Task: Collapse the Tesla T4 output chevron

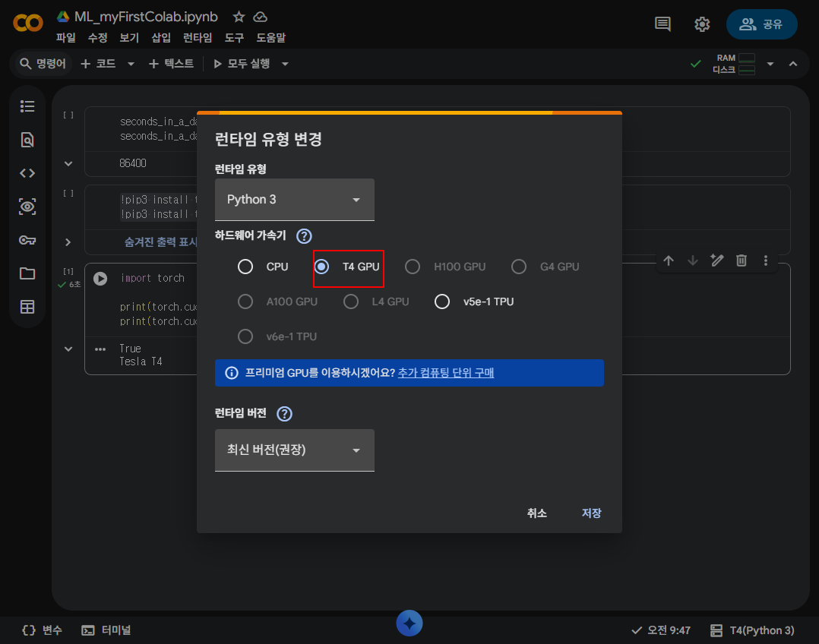Action: (x=68, y=349)
